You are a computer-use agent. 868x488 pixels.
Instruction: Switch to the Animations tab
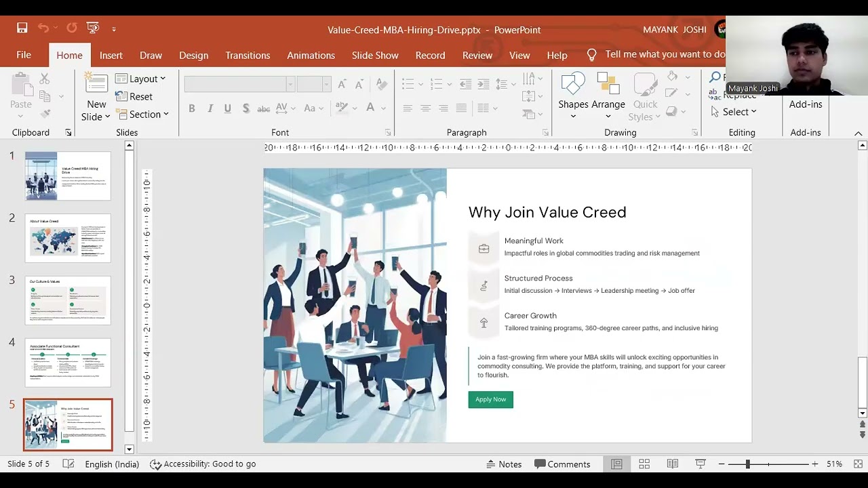click(311, 55)
